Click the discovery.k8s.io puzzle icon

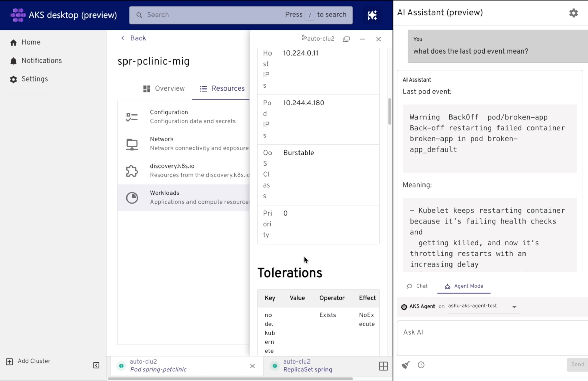(132, 171)
